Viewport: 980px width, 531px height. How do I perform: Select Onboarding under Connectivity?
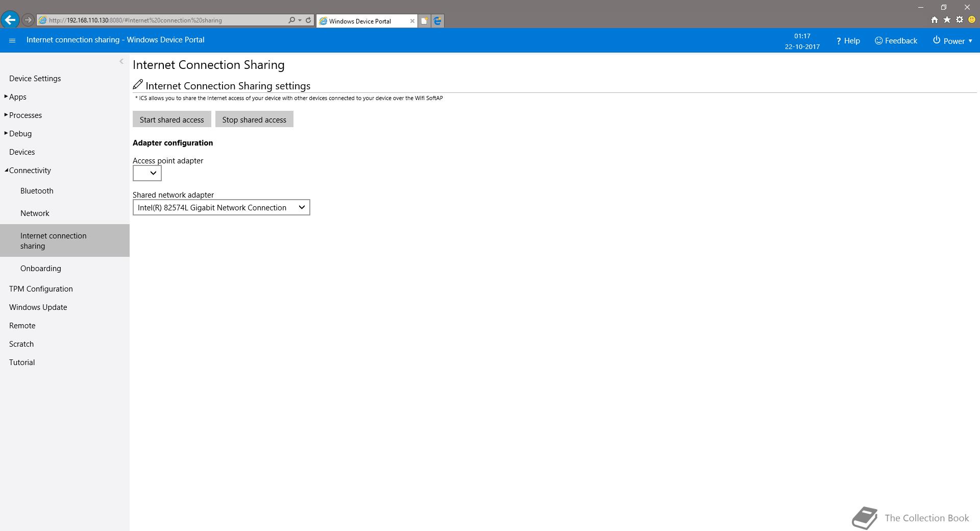point(41,269)
